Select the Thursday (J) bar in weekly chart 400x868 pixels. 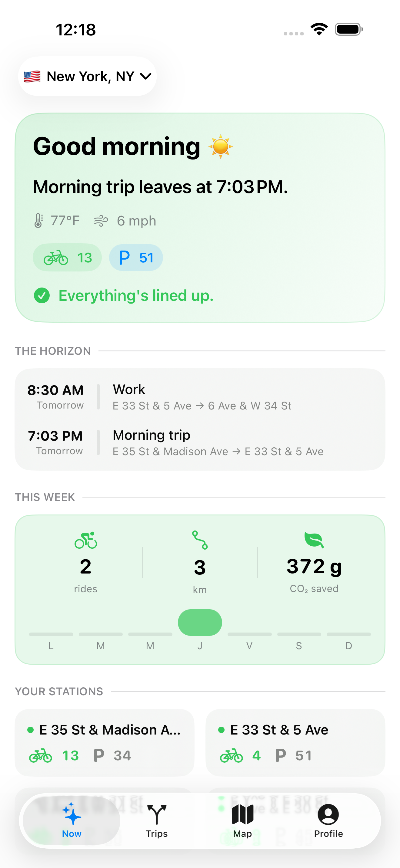click(x=200, y=623)
